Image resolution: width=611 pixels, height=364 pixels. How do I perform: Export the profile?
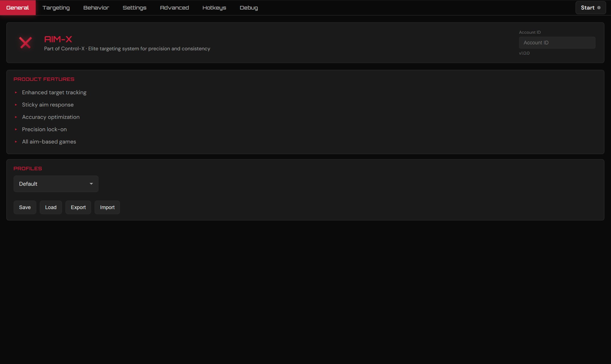click(x=78, y=207)
